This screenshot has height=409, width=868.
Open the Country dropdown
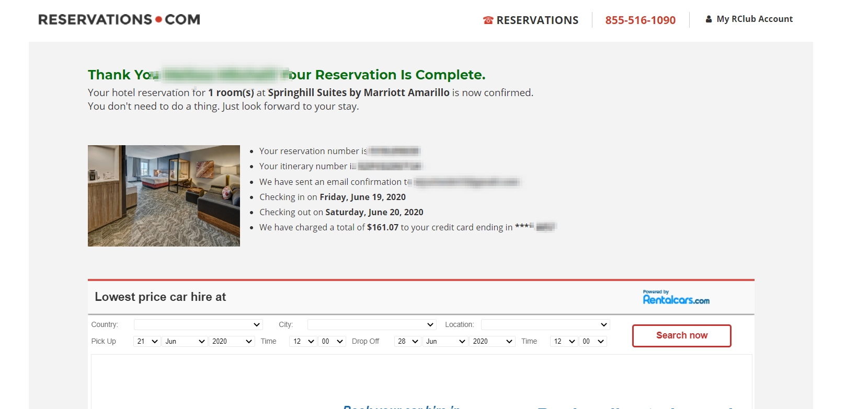click(x=198, y=324)
